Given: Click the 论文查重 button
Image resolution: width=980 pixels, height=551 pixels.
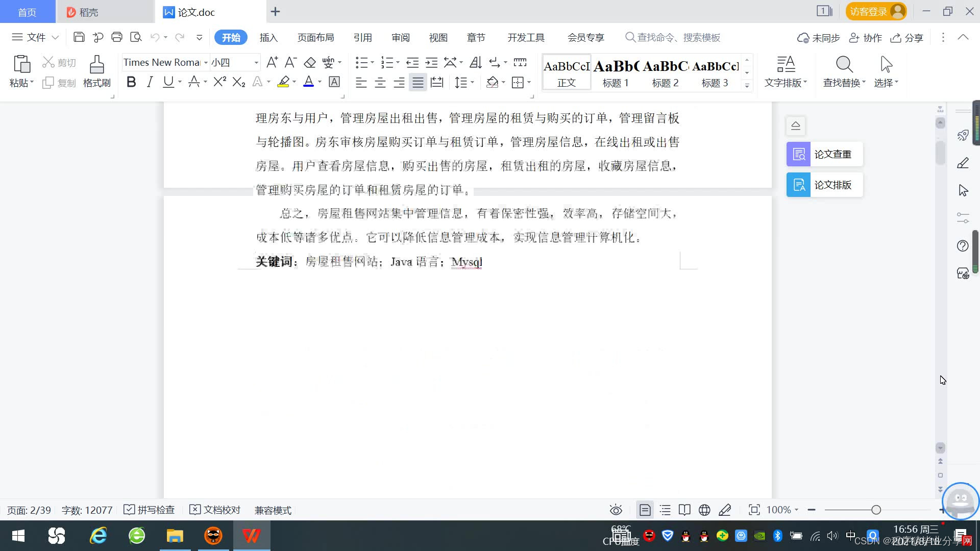Looking at the screenshot, I should point(824,154).
